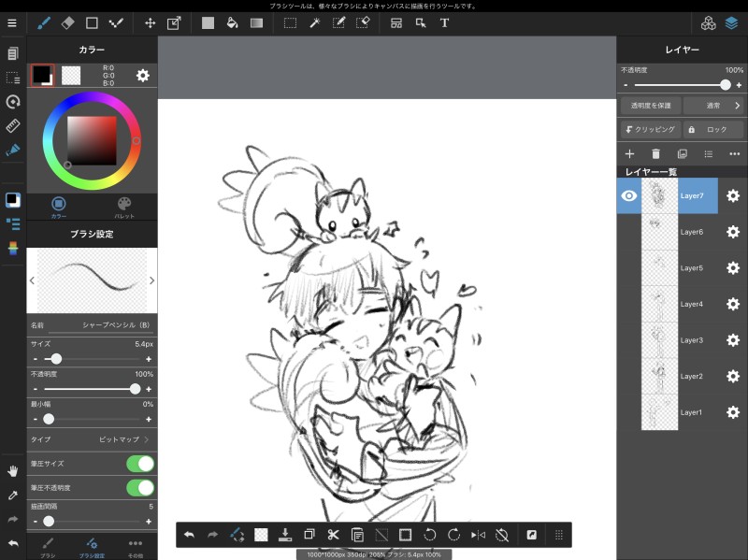Toggle visibility of Layer3
Viewport: 748px width, 560px height.
(628, 340)
